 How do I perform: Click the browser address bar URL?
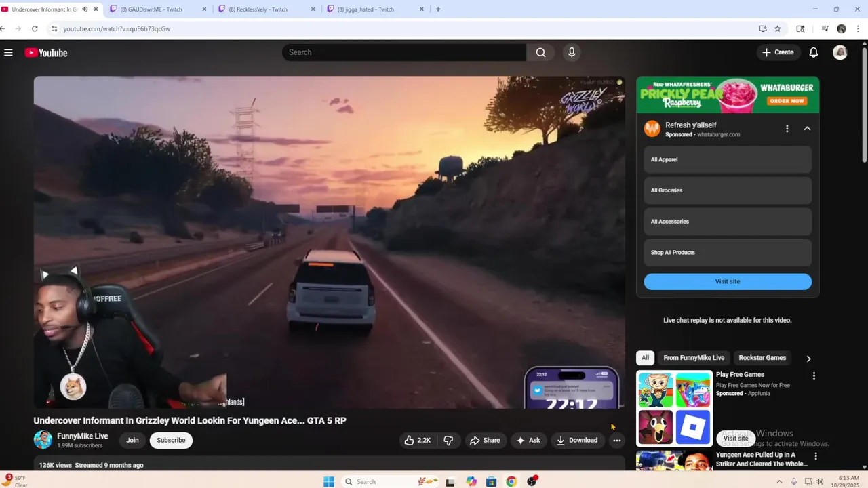pos(117,28)
